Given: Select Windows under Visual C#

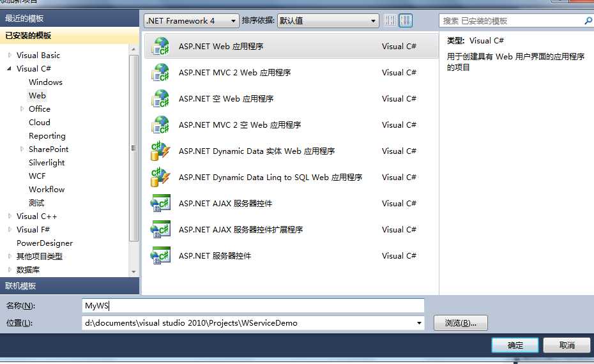Looking at the screenshot, I should coord(45,82).
